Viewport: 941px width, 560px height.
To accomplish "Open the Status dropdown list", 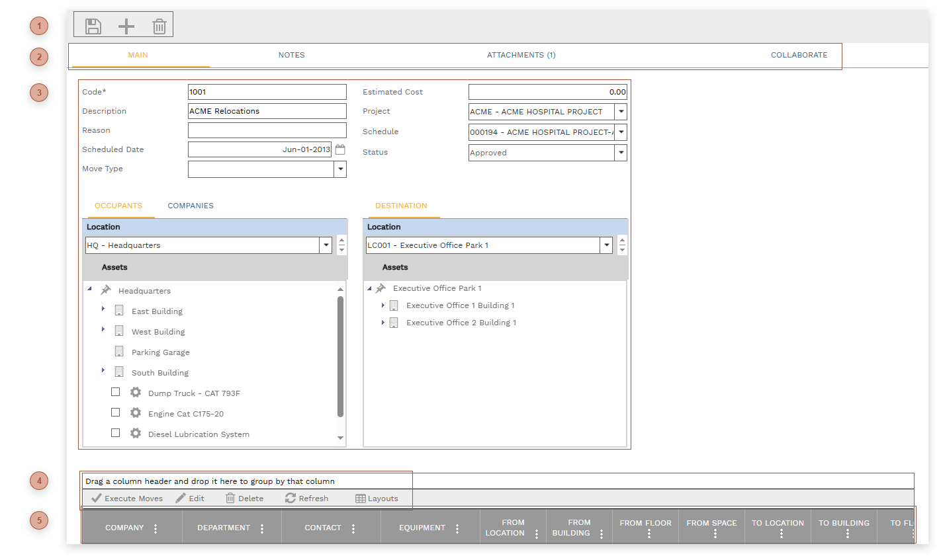I will pyautogui.click(x=621, y=153).
